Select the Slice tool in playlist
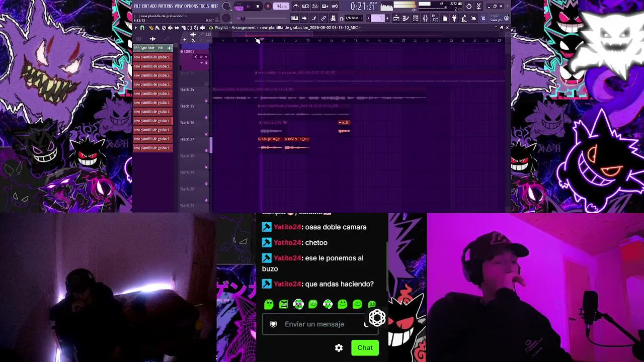Viewport: 644px width, 362px height. coord(183,28)
